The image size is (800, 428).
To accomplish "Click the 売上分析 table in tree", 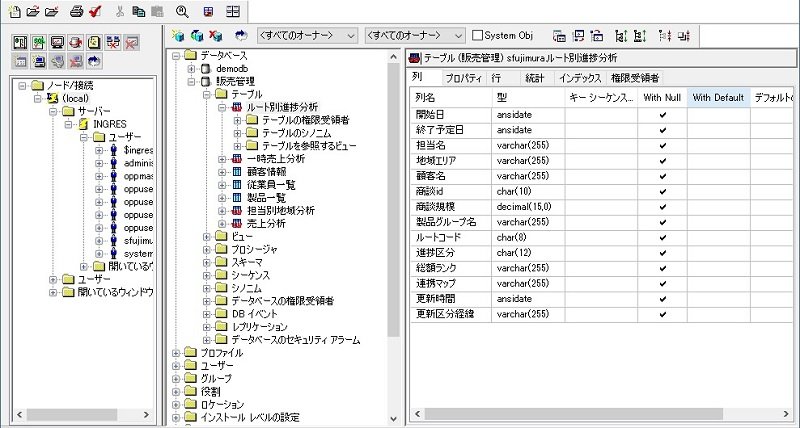I will pos(266,223).
